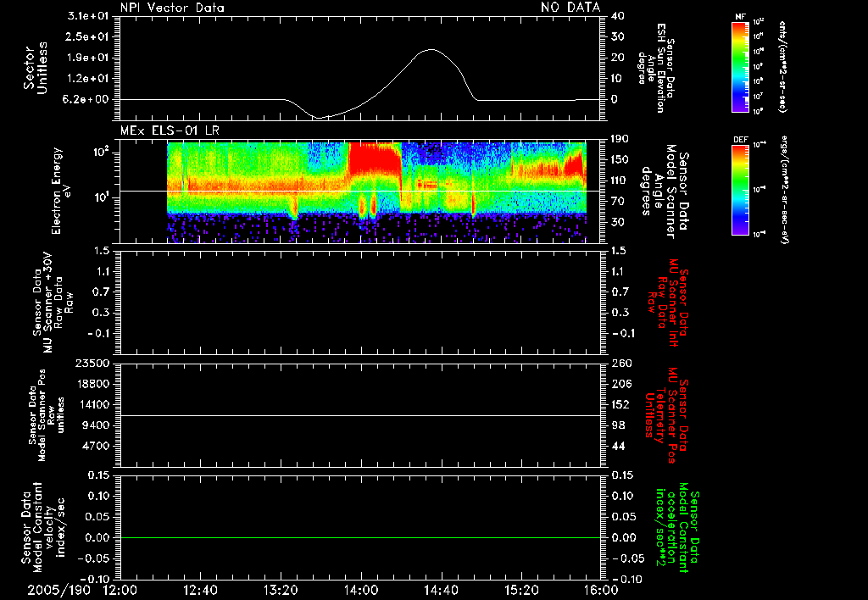
Task: Click the Sun elevation curve peak
Action: pyautogui.click(x=431, y=49)
